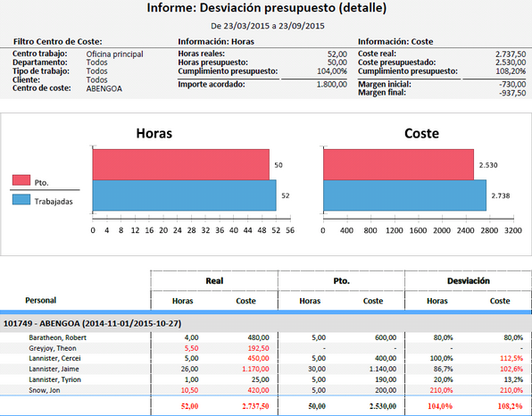The height and width of the screenshot is (416, 532).
Task: Click the 'Personal' column header
Action: pos(41,300)
